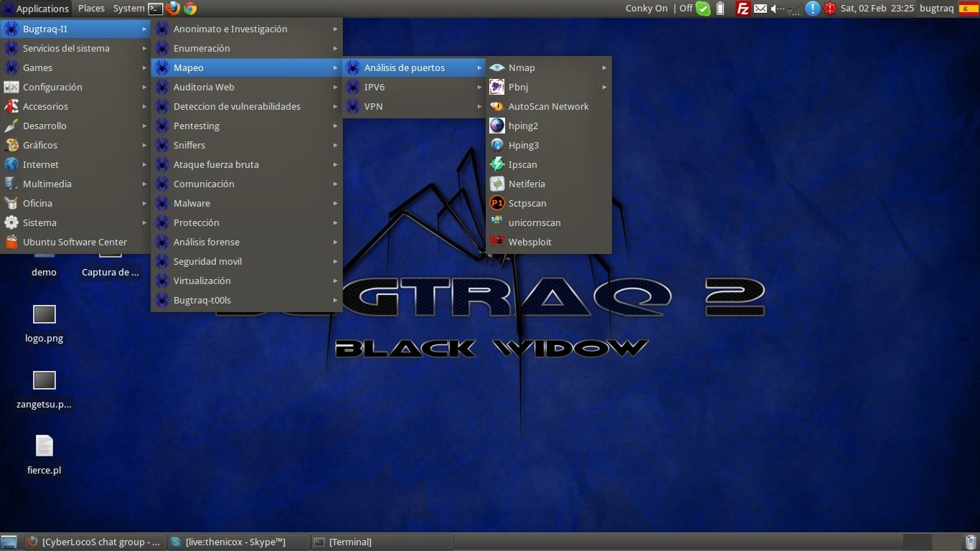The width and height of the screenshot is (980, 551).
Task: Toggle Conky On in the top panel
Action: (646, 9)
